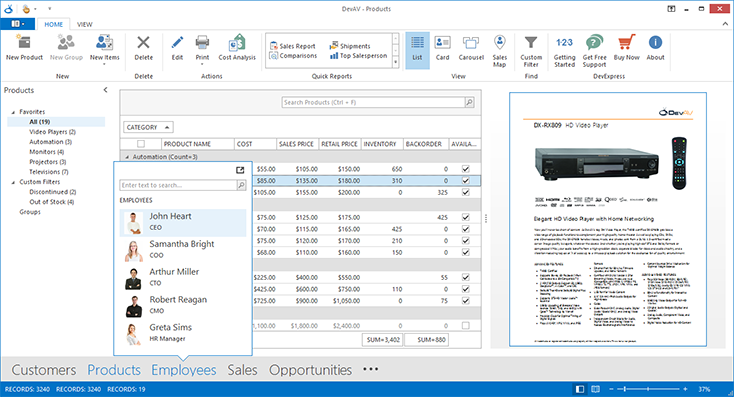Toggle the select-all header checkbox
Viewport: 734px width, 397px height.
[x=141, y=144]
